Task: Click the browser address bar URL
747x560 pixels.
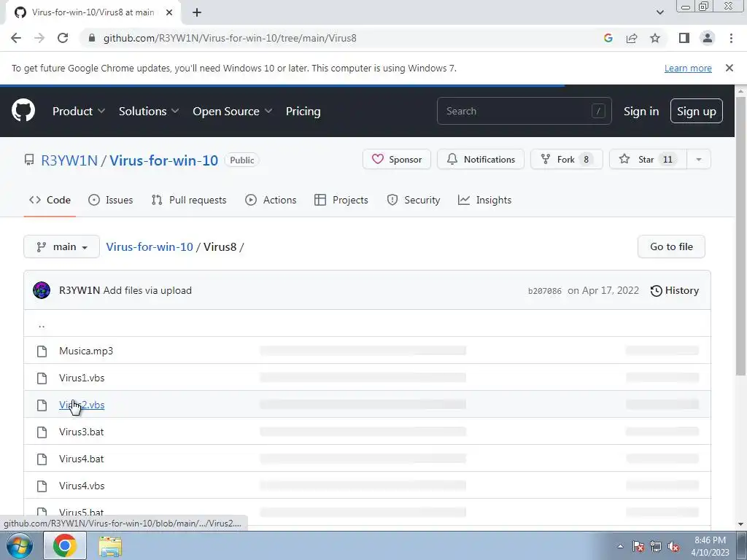Action: (x=230, y=38)
